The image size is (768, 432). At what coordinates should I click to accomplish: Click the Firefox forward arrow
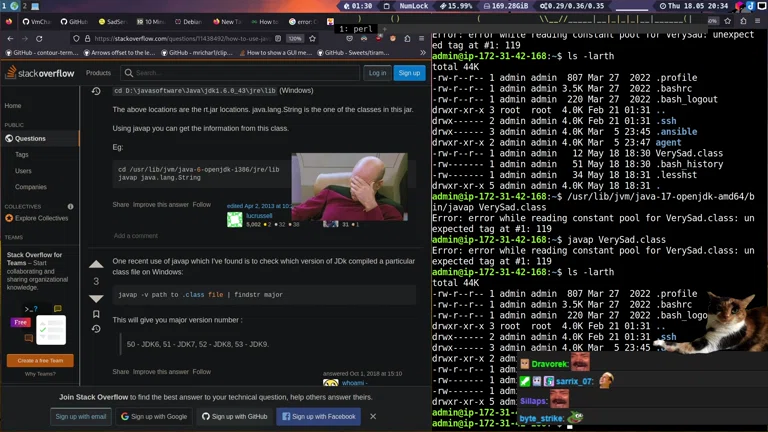pos(24,38)
